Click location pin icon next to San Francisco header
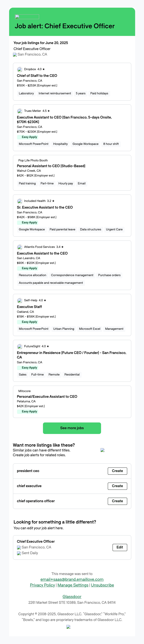This screenshot has width=144, height=644. pos(15,54)
